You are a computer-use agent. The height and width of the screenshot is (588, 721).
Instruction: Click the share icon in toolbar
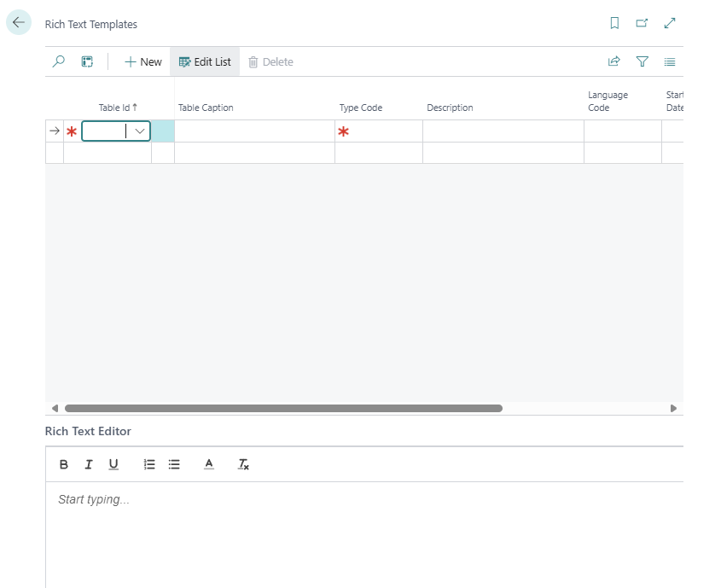click(x=613, y=61)
